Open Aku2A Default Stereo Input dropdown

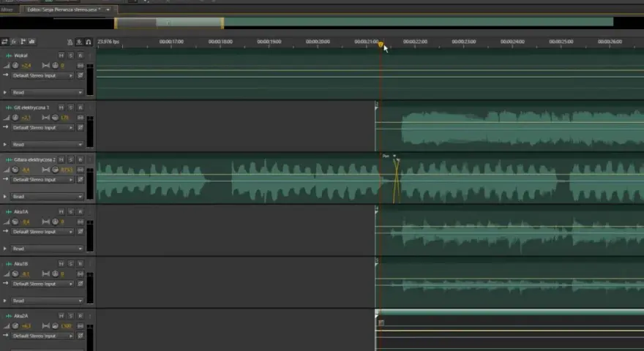42,336
